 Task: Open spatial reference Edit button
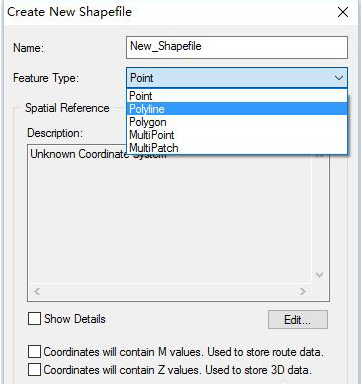coord(298,320)
